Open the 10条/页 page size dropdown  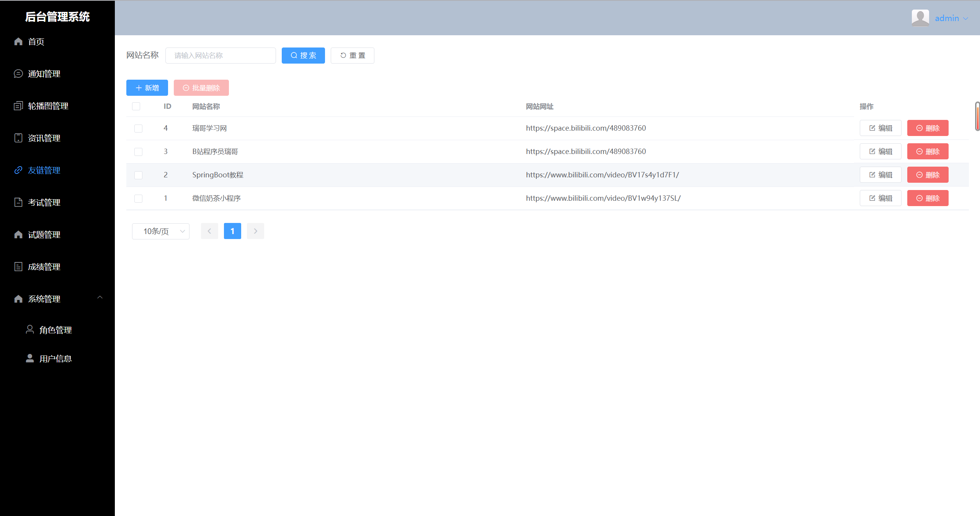(161, 231)
